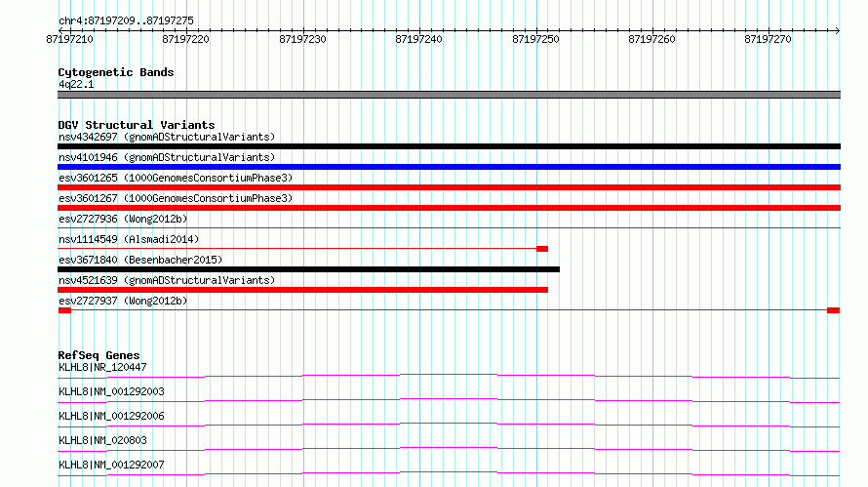
Task: Click the black nsv4342697 variant bar
Action: (449, 146)
